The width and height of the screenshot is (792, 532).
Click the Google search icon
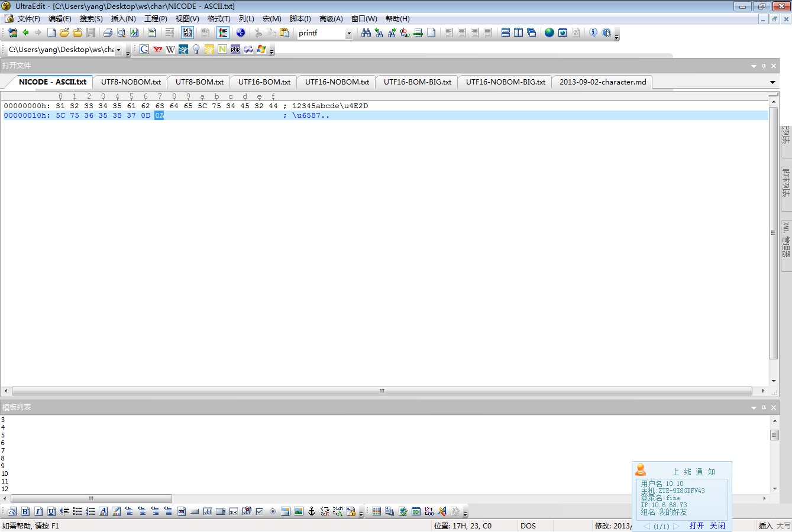(x=144, y=49)
